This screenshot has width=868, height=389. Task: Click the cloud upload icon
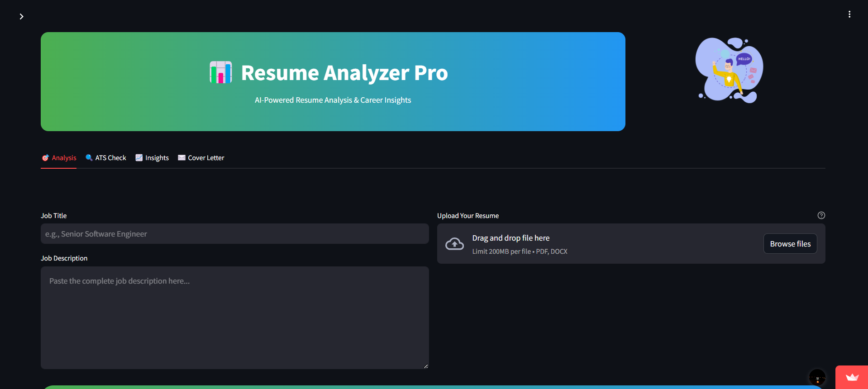(x=454, y=244)
